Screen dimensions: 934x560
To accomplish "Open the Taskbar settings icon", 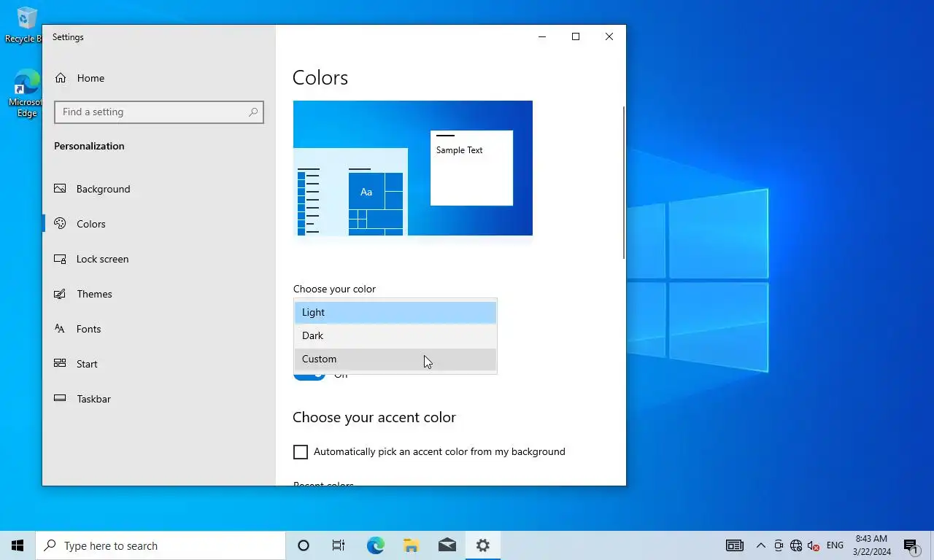I will (60, 399).
